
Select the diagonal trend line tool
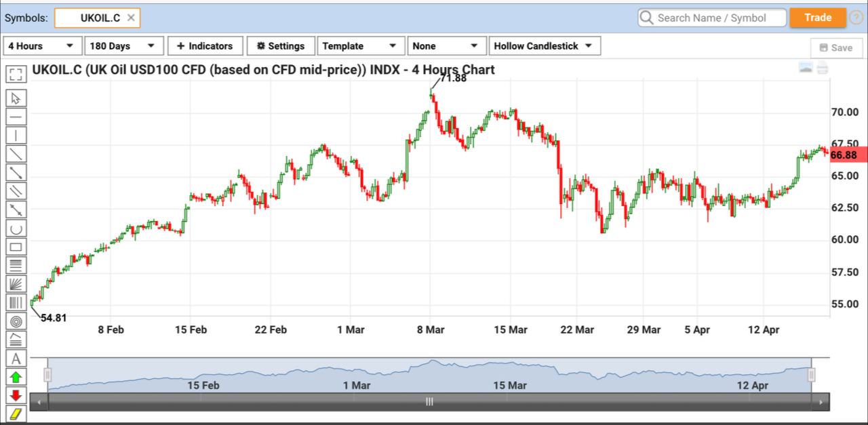click(x=16, y=154)
